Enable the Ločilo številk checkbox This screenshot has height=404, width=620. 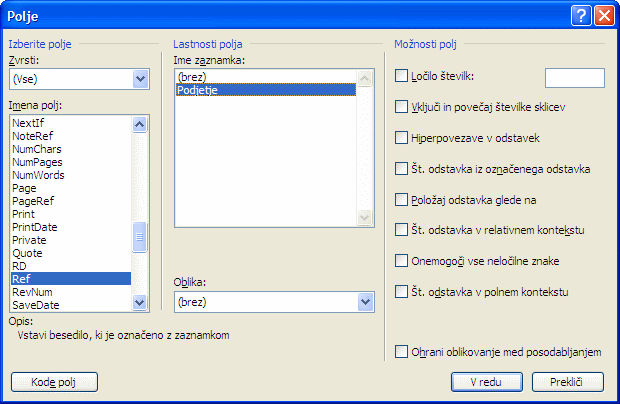point(402,76)
